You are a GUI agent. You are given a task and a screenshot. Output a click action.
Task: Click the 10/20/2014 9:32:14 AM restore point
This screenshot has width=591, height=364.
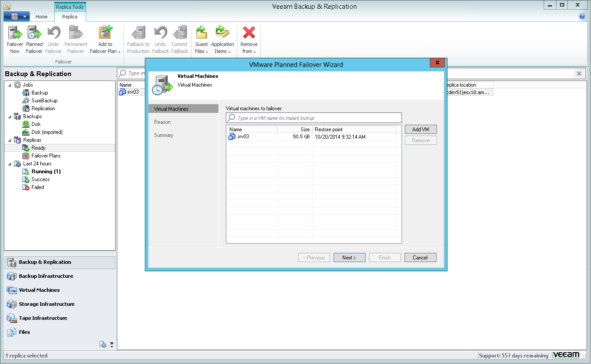coord(340,136)
